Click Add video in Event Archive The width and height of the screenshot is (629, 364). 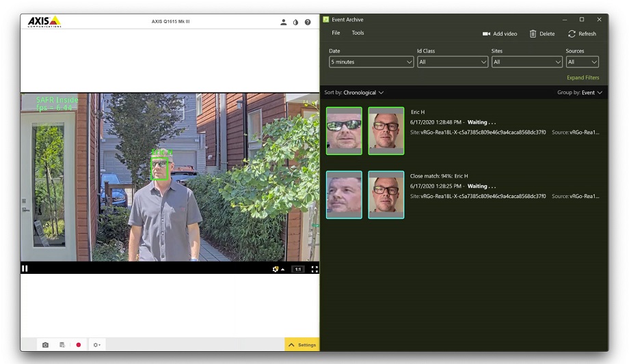tap(500, 33)
